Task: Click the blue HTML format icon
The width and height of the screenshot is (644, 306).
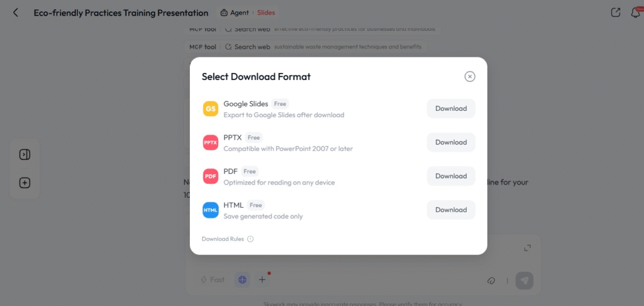Action: tap(211, 210)
